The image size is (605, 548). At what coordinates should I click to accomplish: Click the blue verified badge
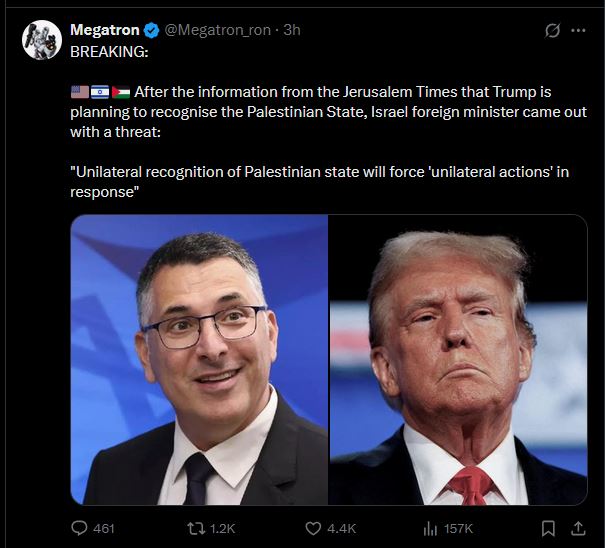[x=151, y=30]
